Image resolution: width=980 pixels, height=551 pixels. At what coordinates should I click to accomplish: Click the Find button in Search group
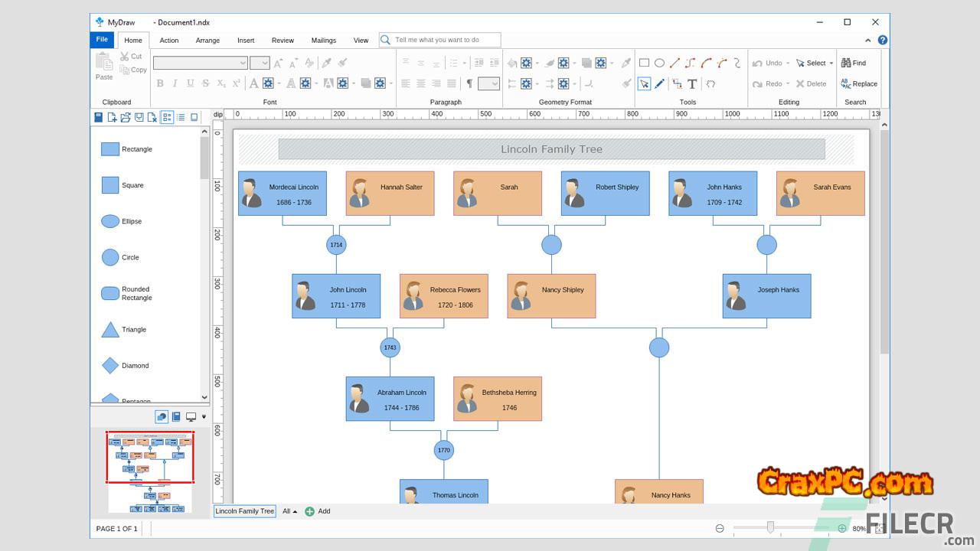point(854,63)
